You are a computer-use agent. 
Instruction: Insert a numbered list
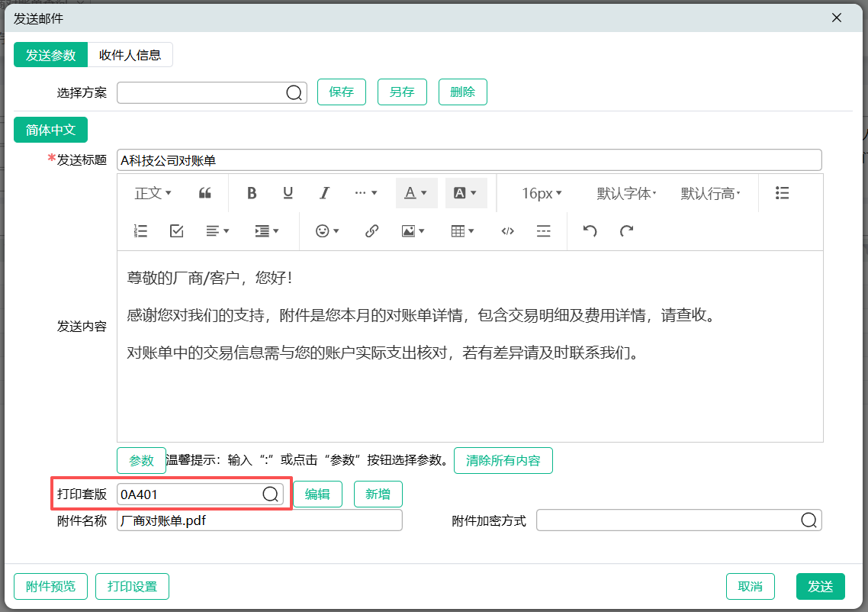(140, 231)
